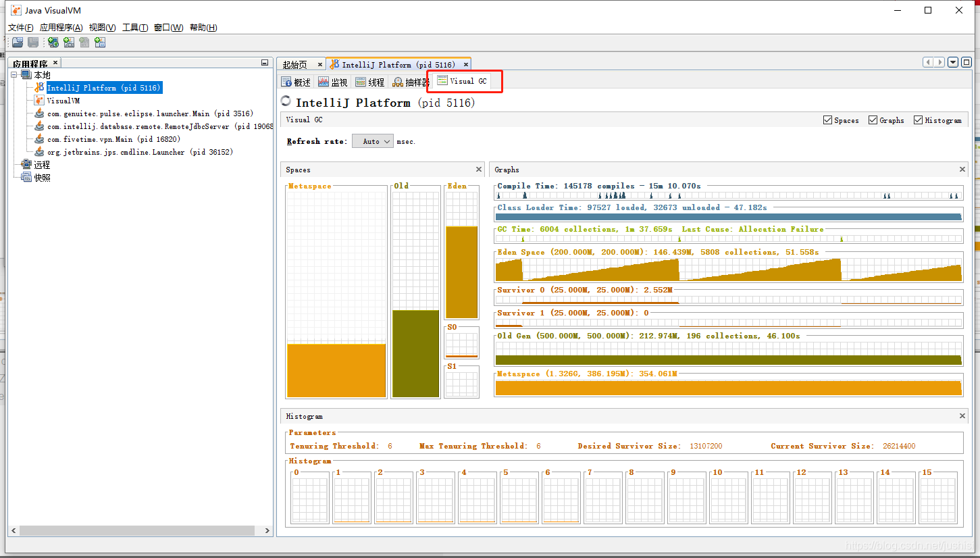Click the Java cup icon for org.jetbrains.jps.cmdline.Launcher
Screen dimensions: 980x558
[39, 152]
